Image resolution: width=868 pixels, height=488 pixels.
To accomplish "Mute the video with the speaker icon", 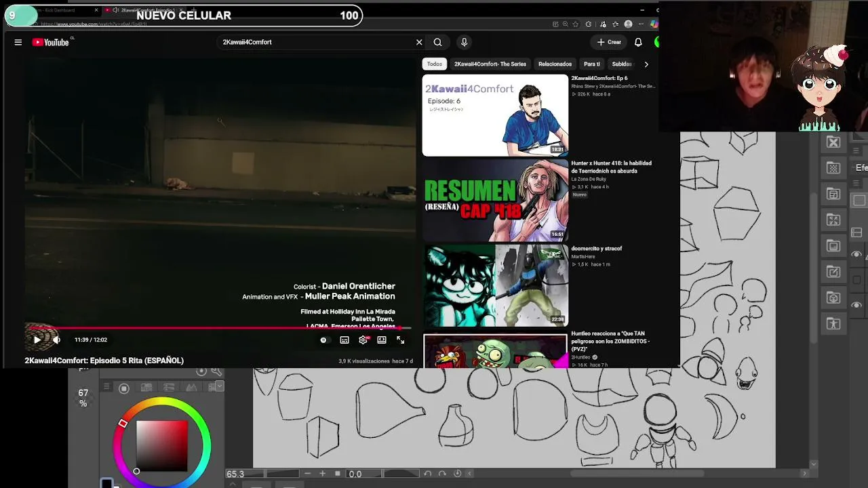I will click(x=56, y=340).
